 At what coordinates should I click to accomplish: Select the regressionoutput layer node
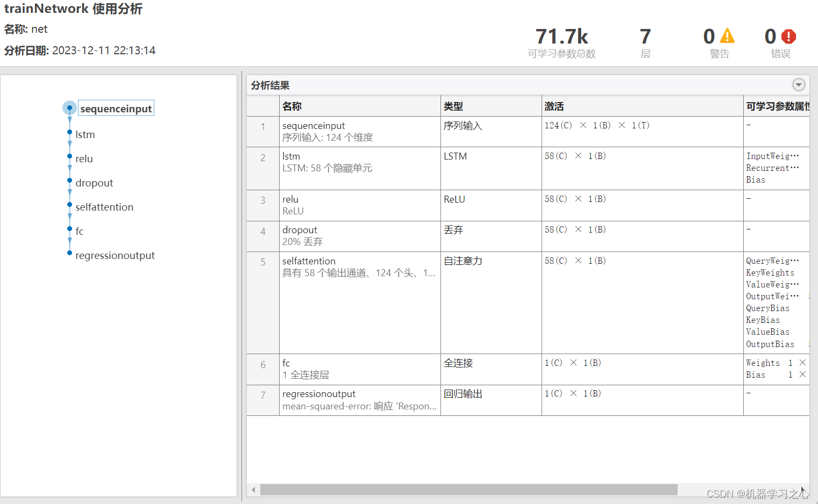(115, 255)
